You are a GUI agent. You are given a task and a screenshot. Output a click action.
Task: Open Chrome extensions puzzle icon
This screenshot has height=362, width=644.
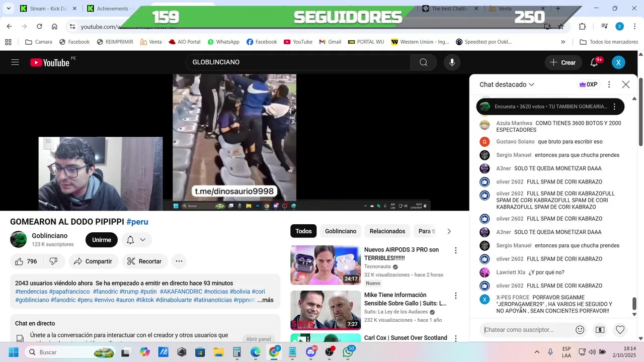point(582,26)
